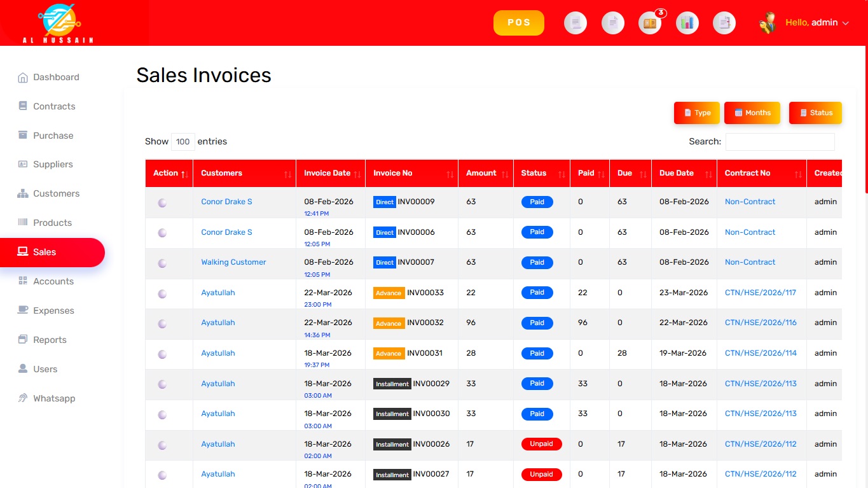This screenshot has width=868, height=488.
Task: Toggle action circle for invoice INV00033
Action: point(162,293)
